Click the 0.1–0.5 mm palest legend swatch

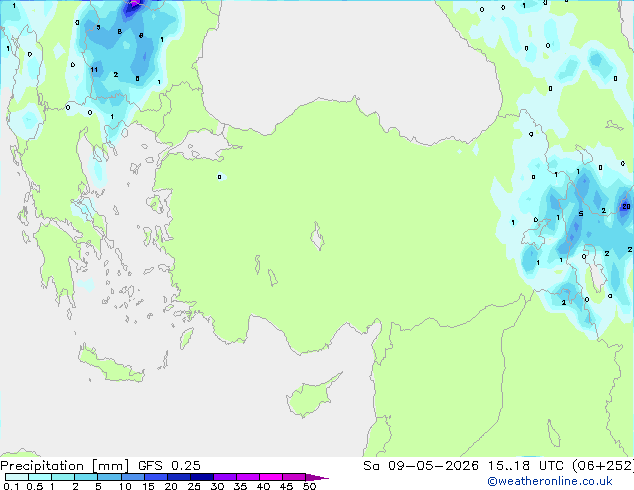[17, 477]
